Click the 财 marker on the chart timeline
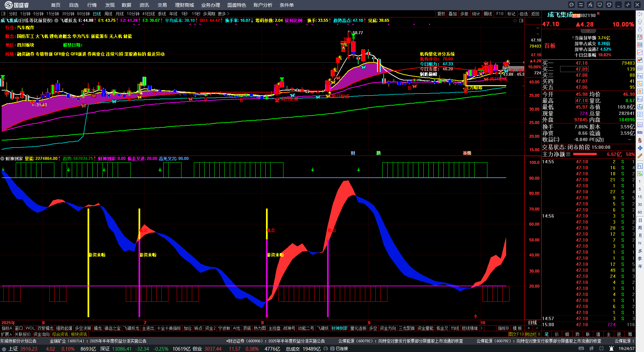This screenshot has height=352, width=644. point(353,153)
